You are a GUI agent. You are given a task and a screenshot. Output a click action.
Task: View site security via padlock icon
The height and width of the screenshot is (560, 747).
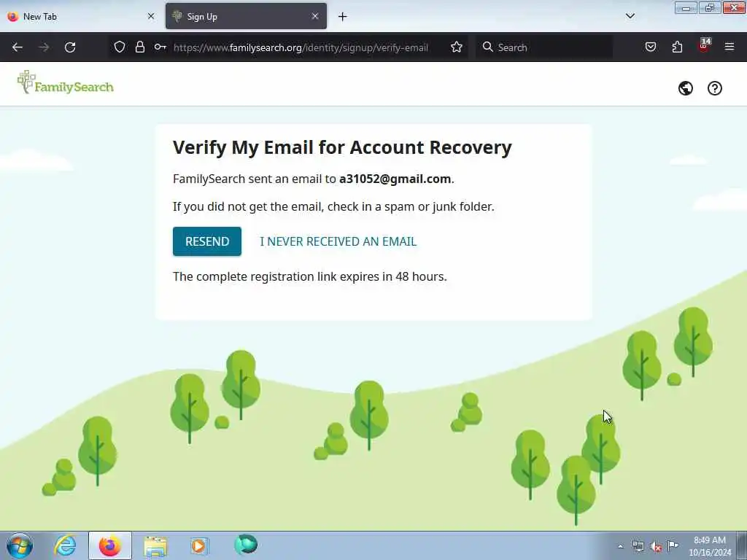tap(139, 47)
